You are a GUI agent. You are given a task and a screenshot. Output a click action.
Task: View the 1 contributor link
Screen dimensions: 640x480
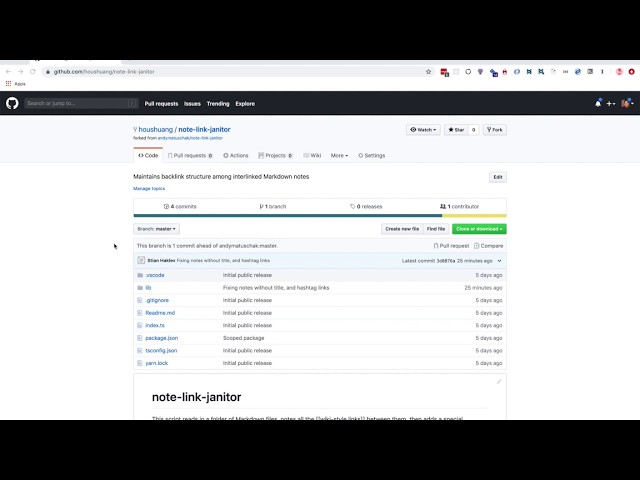459,207
